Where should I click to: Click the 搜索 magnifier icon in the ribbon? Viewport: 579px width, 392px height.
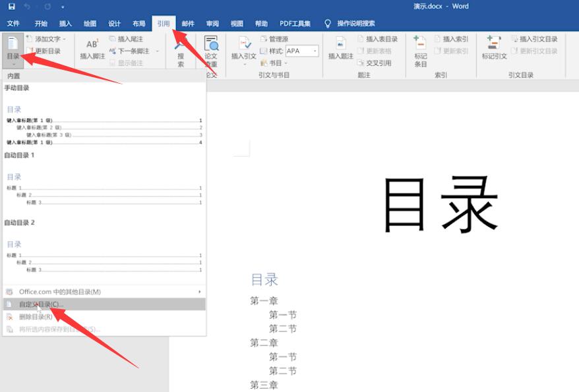[x=181, y=44]
